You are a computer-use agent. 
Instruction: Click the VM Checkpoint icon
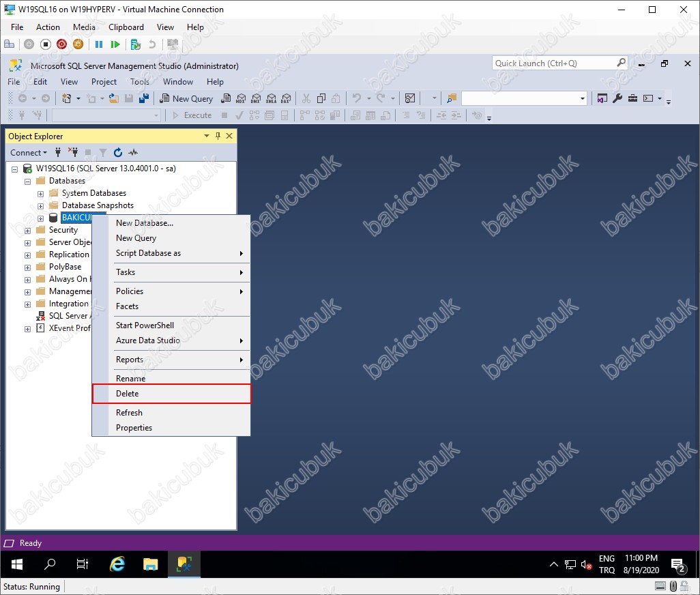coord(135,44)
